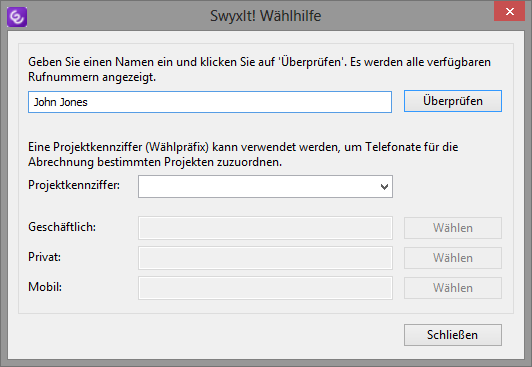Click the Privat number field
This screenshot has height=367, width=532.
pyautogui.click(x=265, y=258)
